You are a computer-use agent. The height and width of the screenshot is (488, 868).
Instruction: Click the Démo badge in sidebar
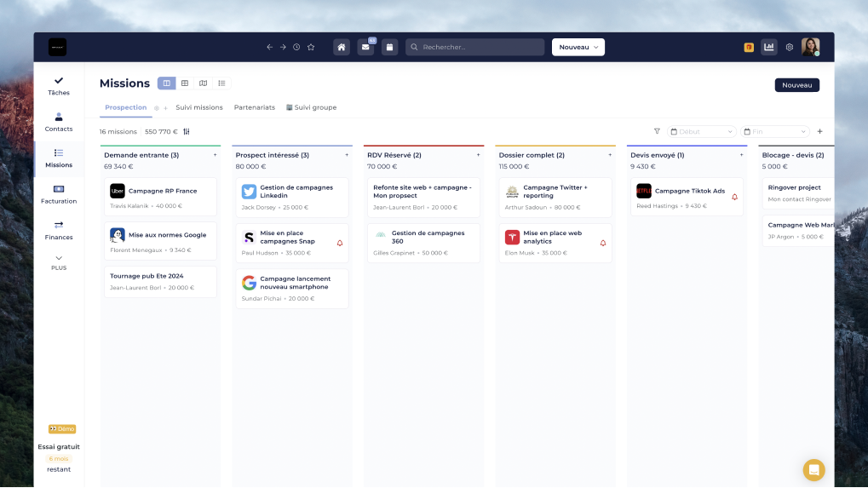click(62, 428)
